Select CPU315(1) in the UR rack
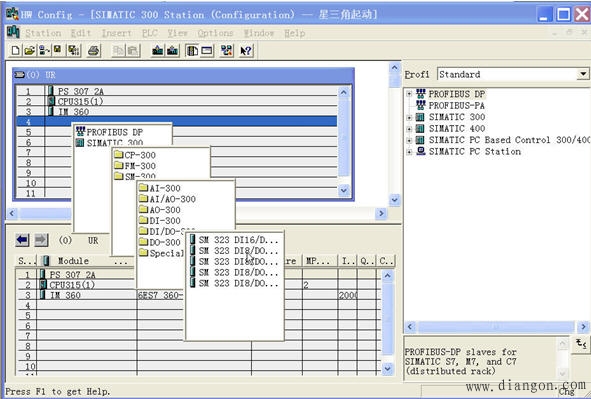591x399 pixels. point(80,101)
